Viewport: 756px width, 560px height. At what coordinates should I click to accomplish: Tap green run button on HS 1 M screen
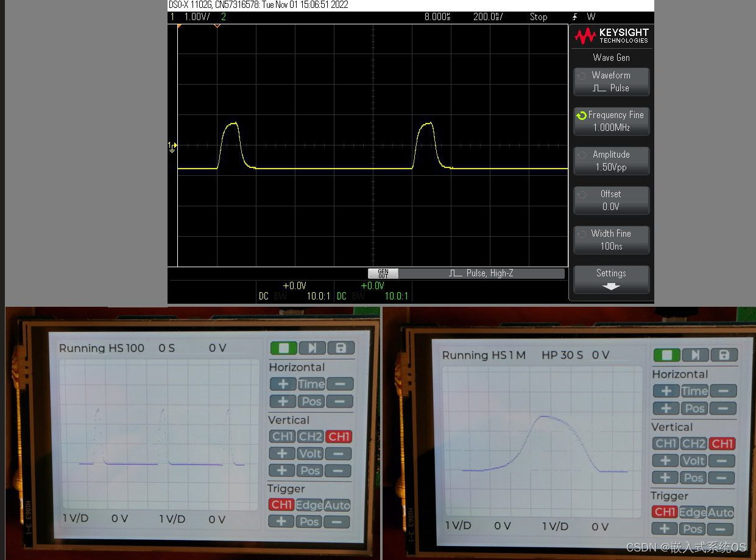click(x=667, y=355)
